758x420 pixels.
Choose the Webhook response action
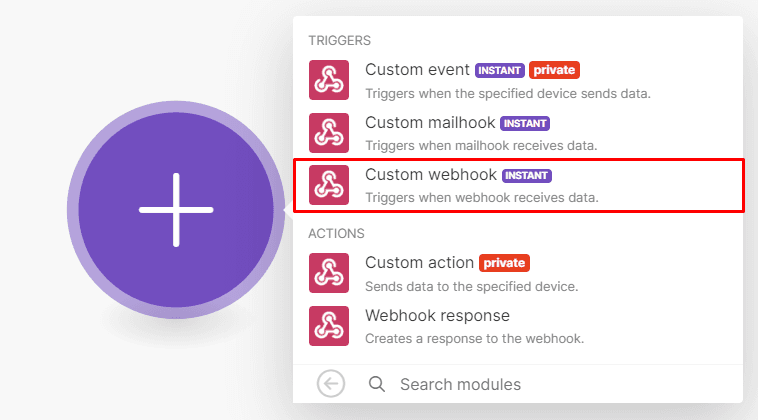click(x=437, y=316)
